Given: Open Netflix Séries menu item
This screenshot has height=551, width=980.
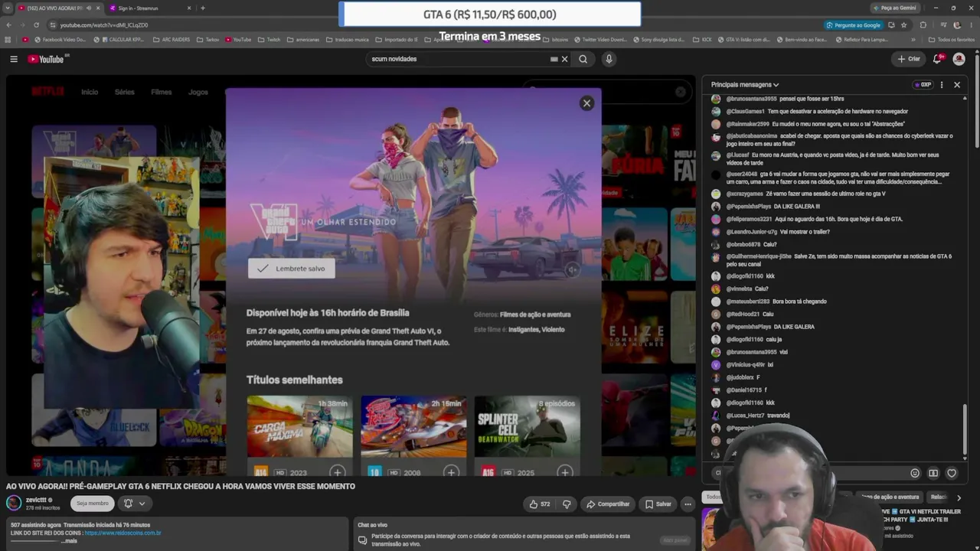Looking at the screenshot, I should point(124,92).
